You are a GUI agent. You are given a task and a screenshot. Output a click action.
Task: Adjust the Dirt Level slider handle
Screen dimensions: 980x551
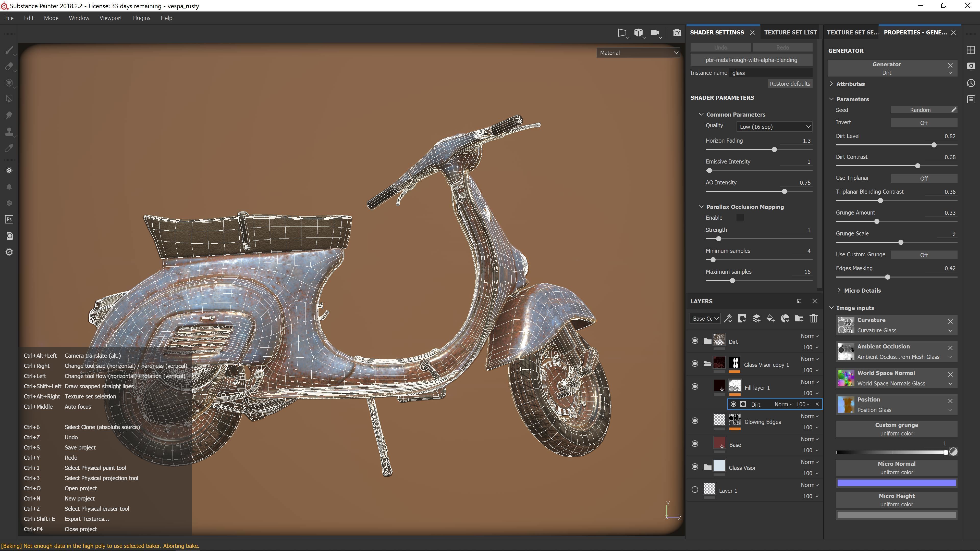point(934,145)
